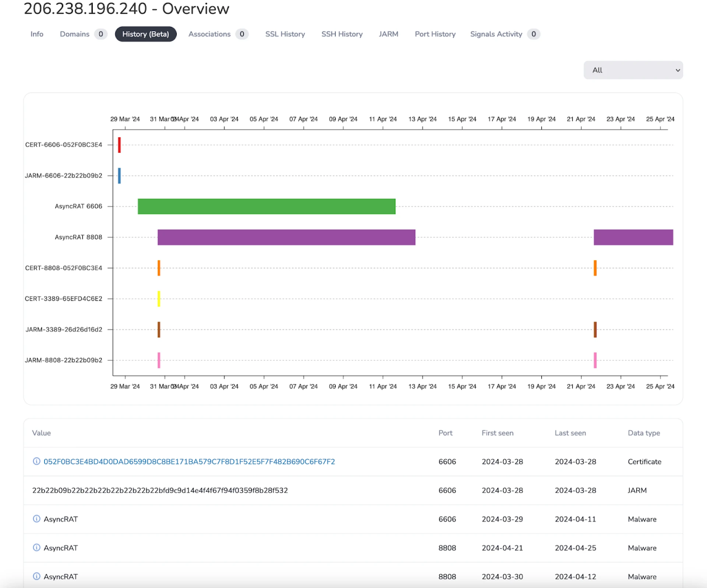Click the April 21 orange CERT-8808 marker

click(x=595, y=268)
